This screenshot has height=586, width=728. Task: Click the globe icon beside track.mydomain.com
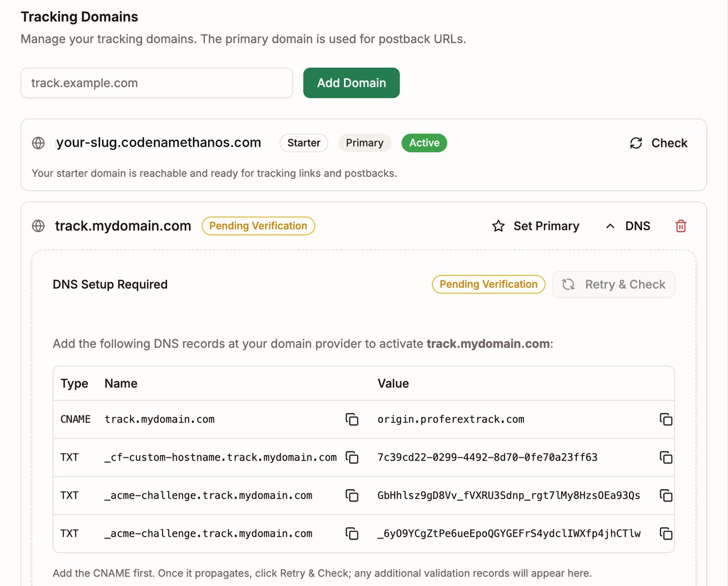[38, 226]
